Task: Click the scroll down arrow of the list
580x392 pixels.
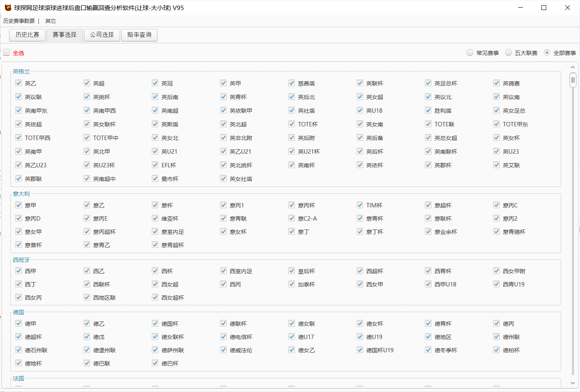Action: (x=573, y=383)
